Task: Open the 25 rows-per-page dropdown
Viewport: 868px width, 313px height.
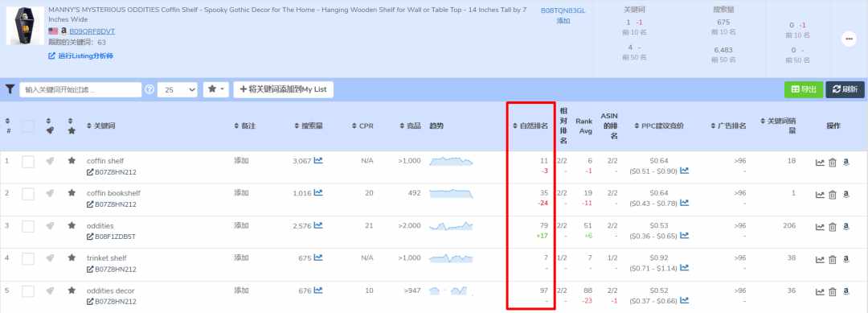Action: point(177,90)
